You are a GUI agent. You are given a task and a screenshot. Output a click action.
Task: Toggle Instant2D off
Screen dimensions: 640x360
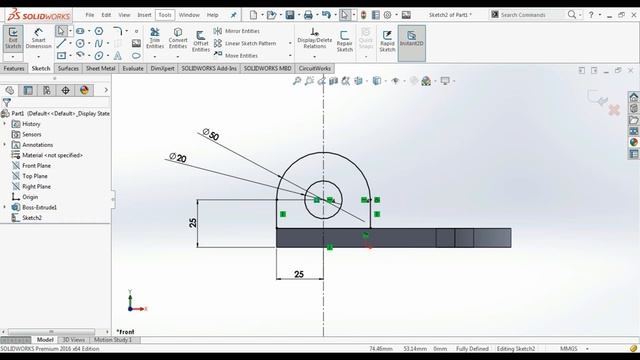click(x=411, y=43)
